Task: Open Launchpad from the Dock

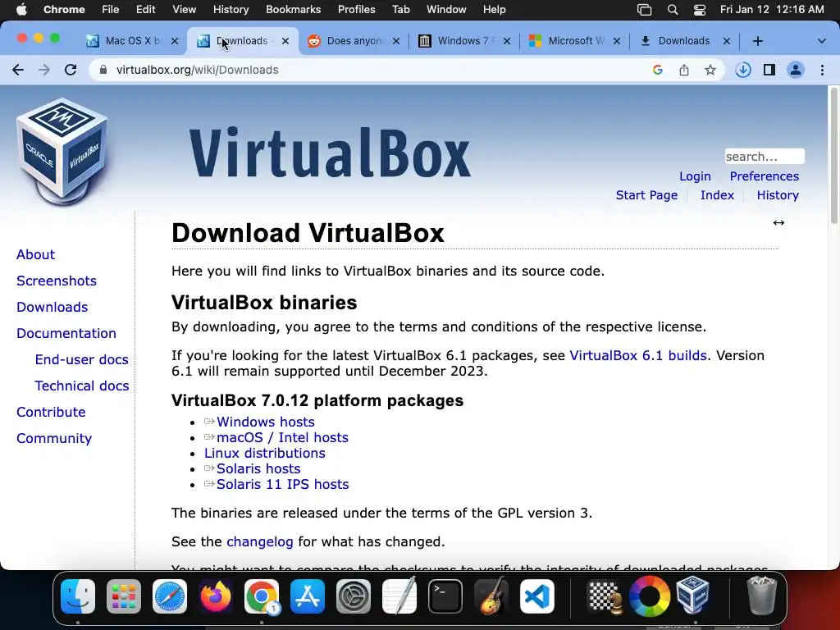Action: (x=124, y=596)
